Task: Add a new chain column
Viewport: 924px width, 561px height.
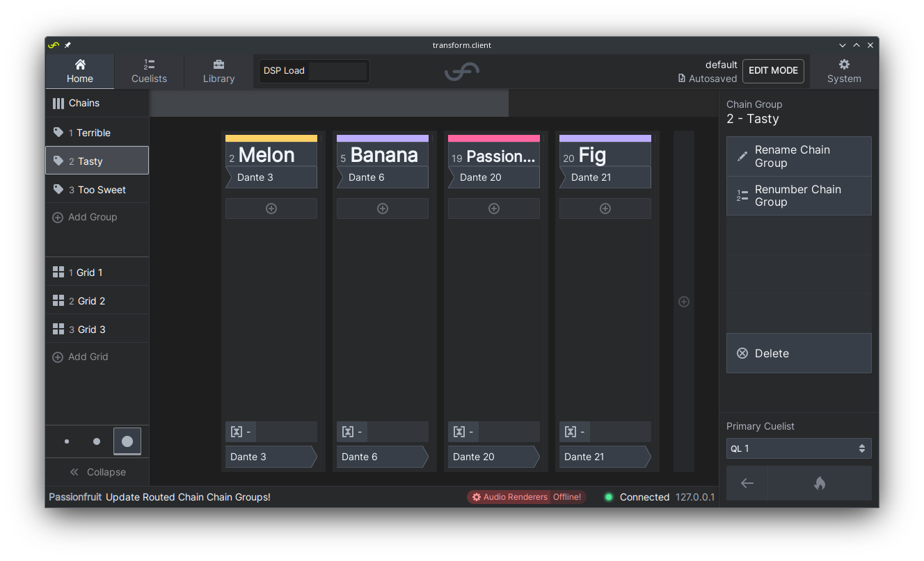Action: (684, 302)
